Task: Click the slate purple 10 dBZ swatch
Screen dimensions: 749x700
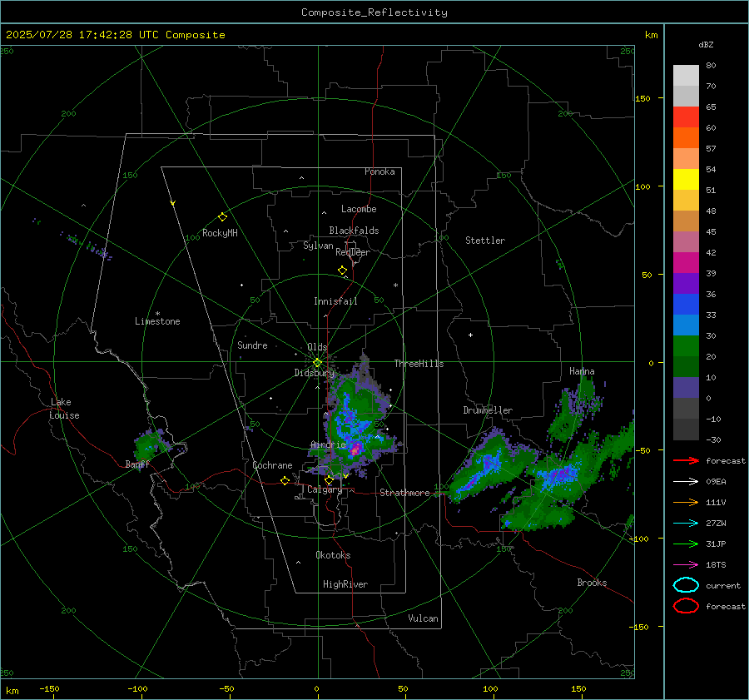Action: [x=686, y=388]
